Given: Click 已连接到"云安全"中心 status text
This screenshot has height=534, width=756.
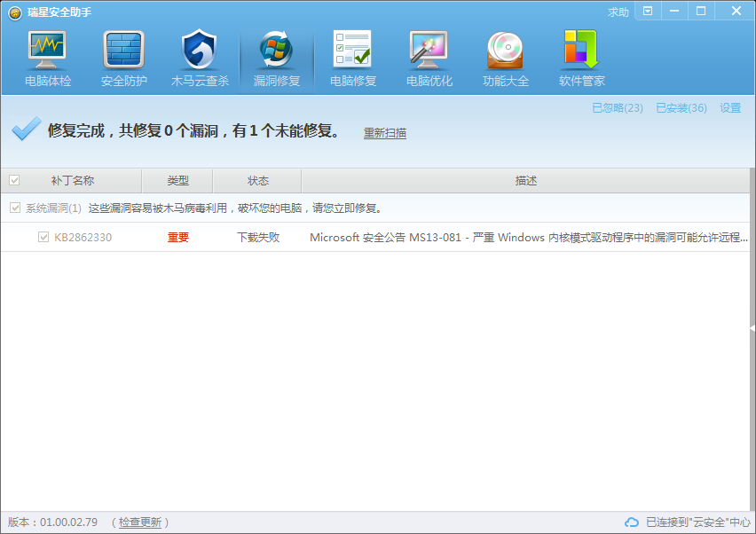Looking at the screenshot, I should (697, 522).
